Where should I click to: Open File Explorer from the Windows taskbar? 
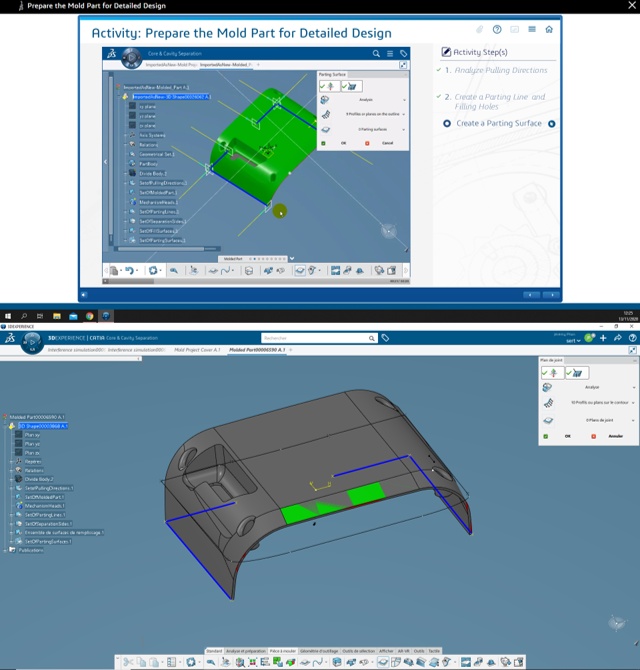point(56,316)
